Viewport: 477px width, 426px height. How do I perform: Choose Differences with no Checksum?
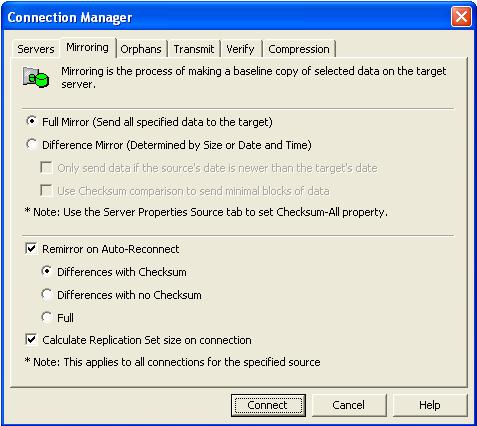tap(47, 295)
